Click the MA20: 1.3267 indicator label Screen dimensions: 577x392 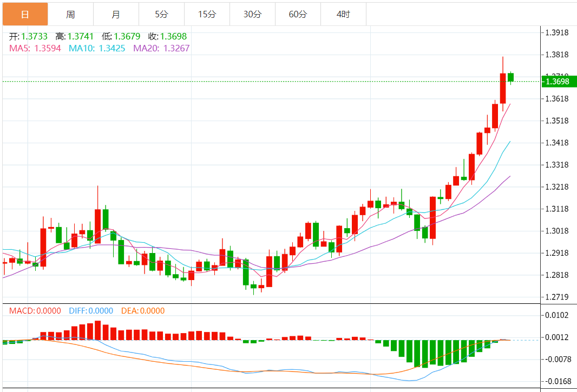coord(161,48)
